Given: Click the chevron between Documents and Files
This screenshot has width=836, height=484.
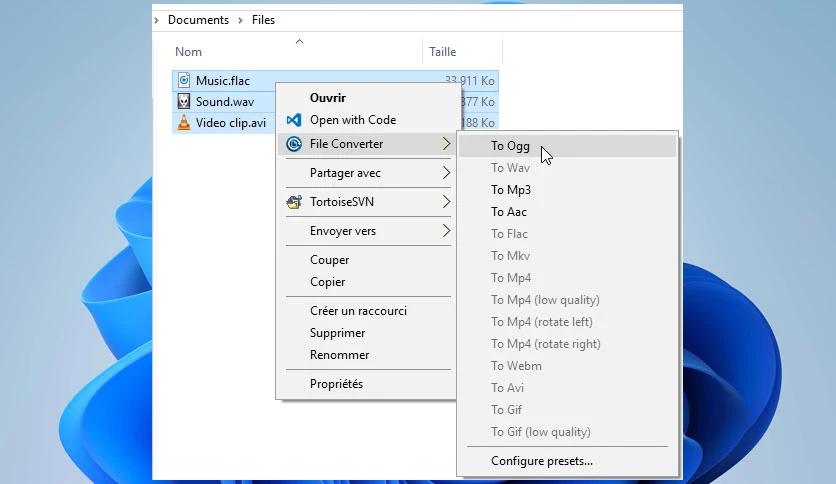Looking at the screenshot, I should (x=240, y=20).
